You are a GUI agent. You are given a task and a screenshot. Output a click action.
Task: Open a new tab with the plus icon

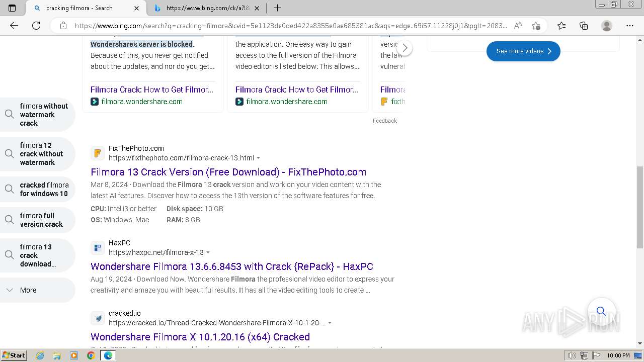point(277,8)
